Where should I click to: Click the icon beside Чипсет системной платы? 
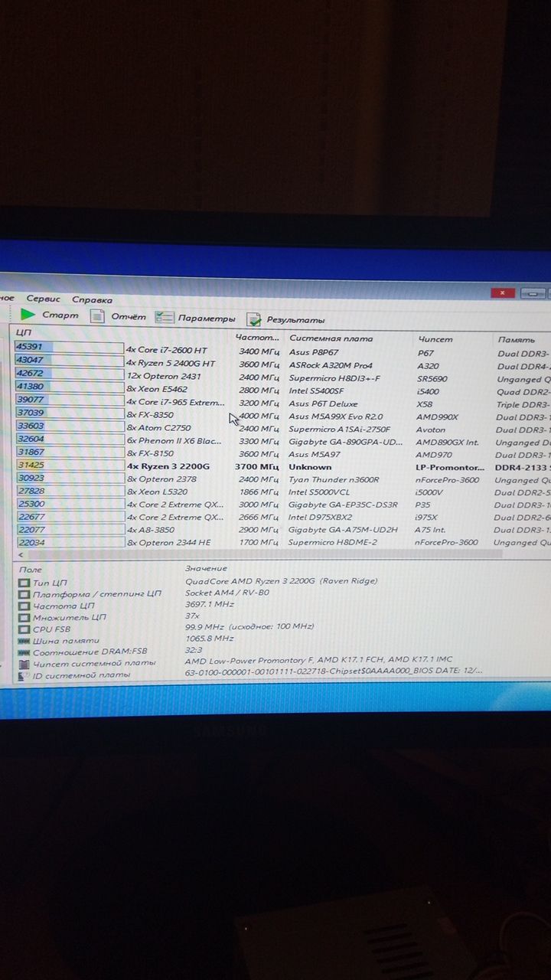click(24, 663)
